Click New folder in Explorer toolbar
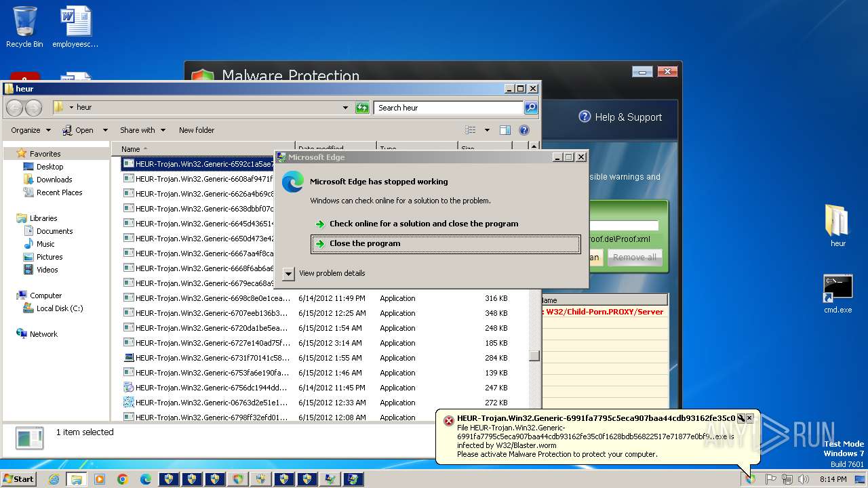The width and height of the screenshot is (868, 488). point(197,130)
